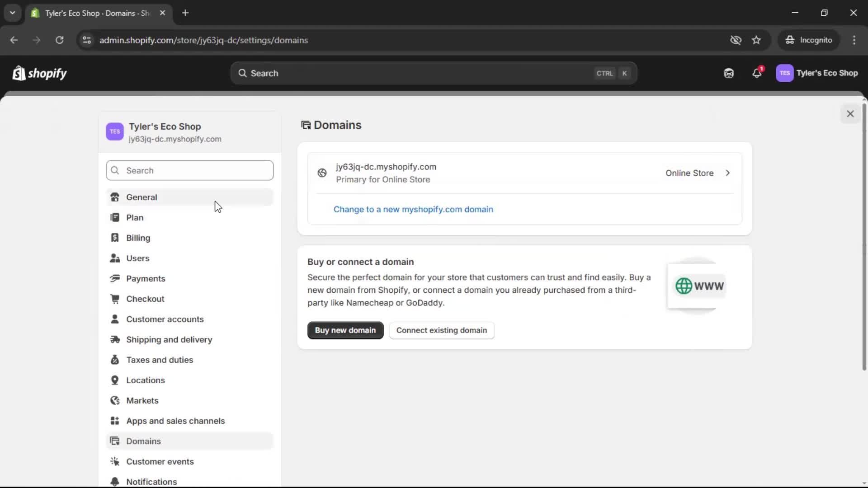
Task: Open General settings
Action: tap(142, 197)
